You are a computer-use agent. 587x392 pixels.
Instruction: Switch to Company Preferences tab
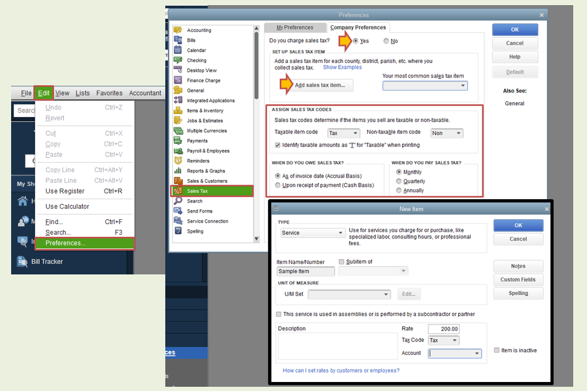(x=358, y=28)
